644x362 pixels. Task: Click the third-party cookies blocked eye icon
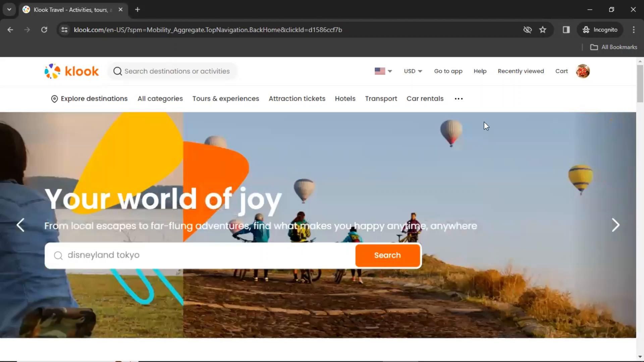tap(527, 30)
